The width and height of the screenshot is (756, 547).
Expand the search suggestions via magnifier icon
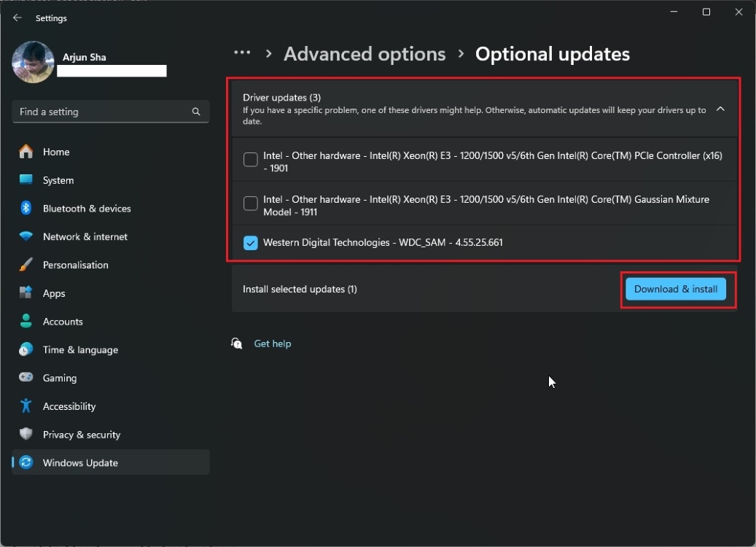point(195,112)
